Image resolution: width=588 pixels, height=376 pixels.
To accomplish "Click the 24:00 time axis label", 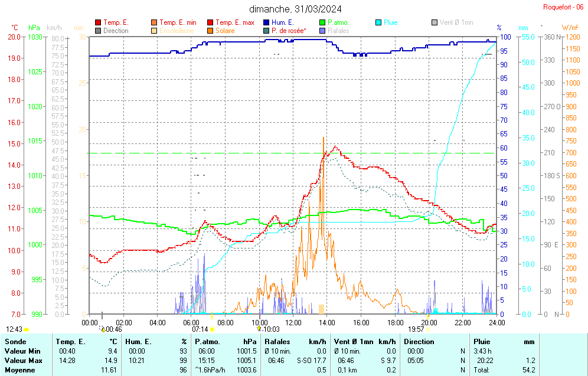I will click(x=496, y=322).
